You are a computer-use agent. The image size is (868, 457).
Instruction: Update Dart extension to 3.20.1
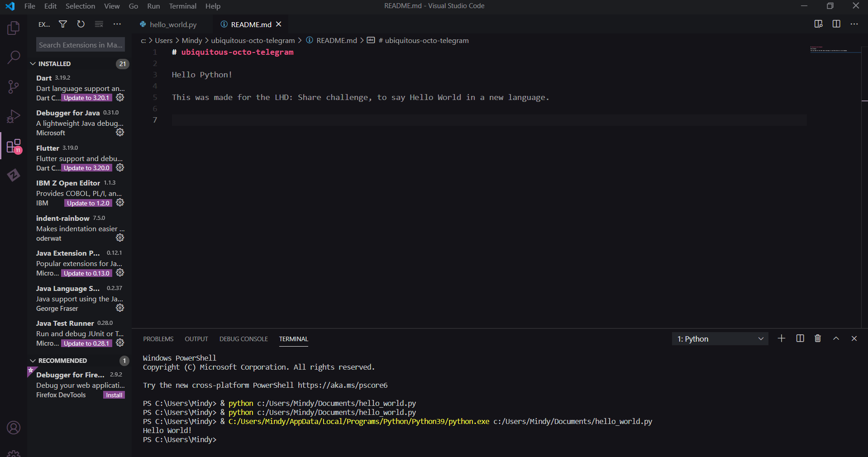(x=86, y=98)
